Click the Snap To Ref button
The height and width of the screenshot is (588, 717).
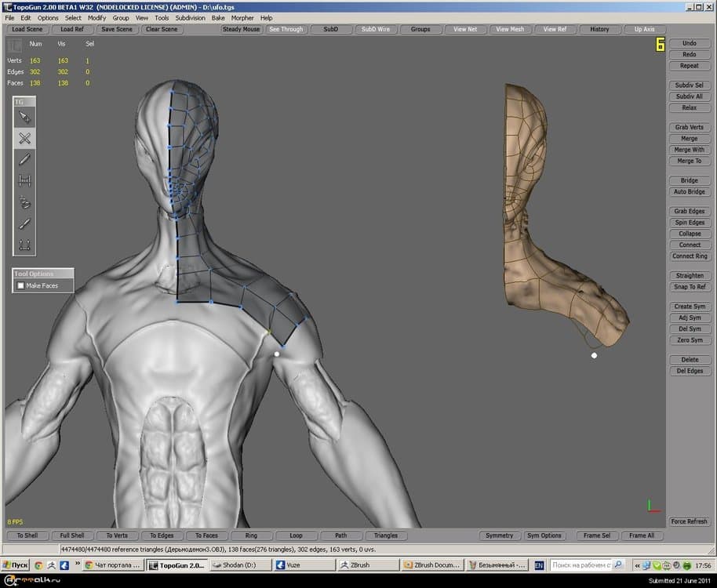689,287
